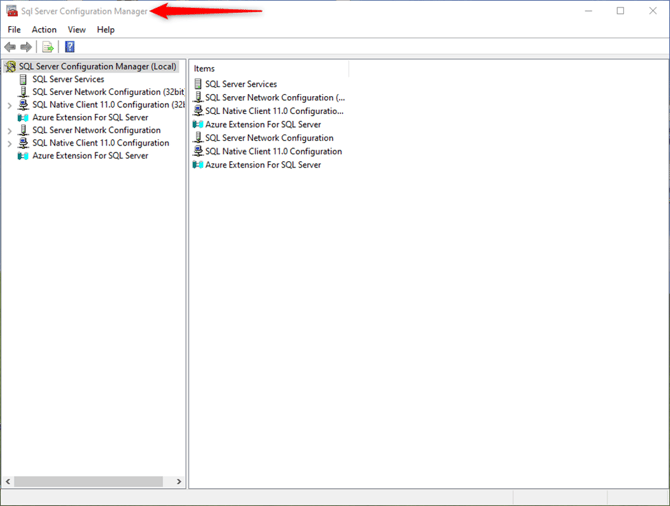The image size is (670, 506).
Task: Expand SQL Native Client 11.0 Configuration (32bit) node
Action: tap(10, 105)
